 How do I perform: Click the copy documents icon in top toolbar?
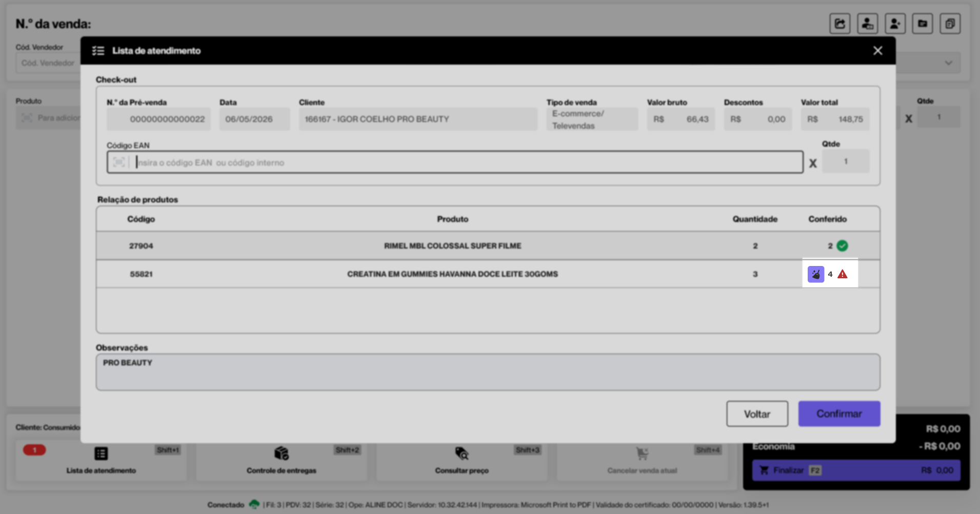(x=950, y=24)
